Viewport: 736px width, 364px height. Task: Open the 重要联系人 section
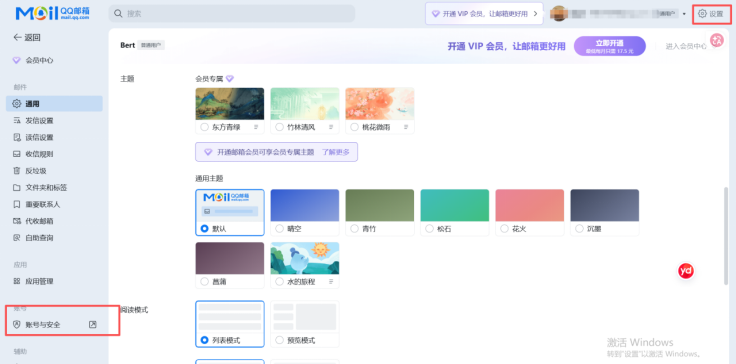54,204
